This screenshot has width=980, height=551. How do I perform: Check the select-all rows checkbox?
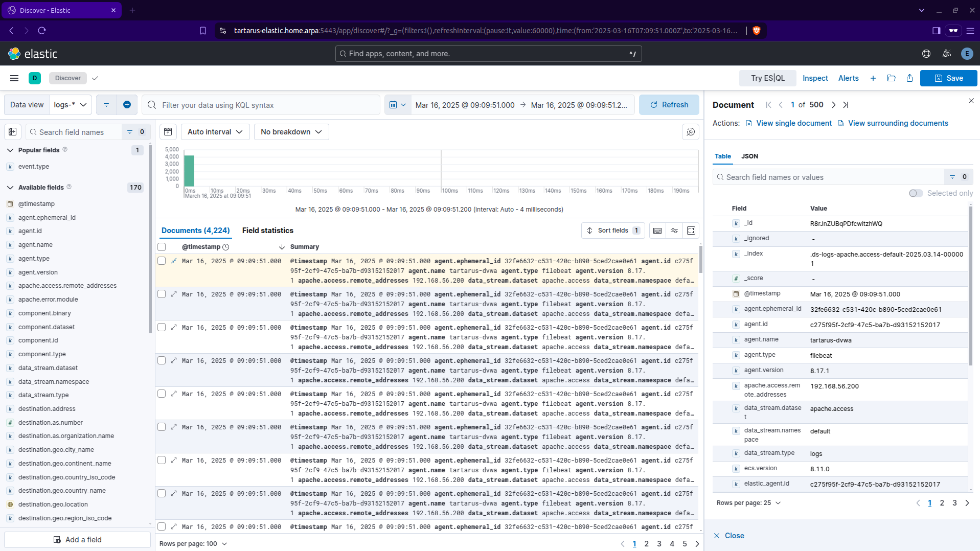[x=162, y=247]
